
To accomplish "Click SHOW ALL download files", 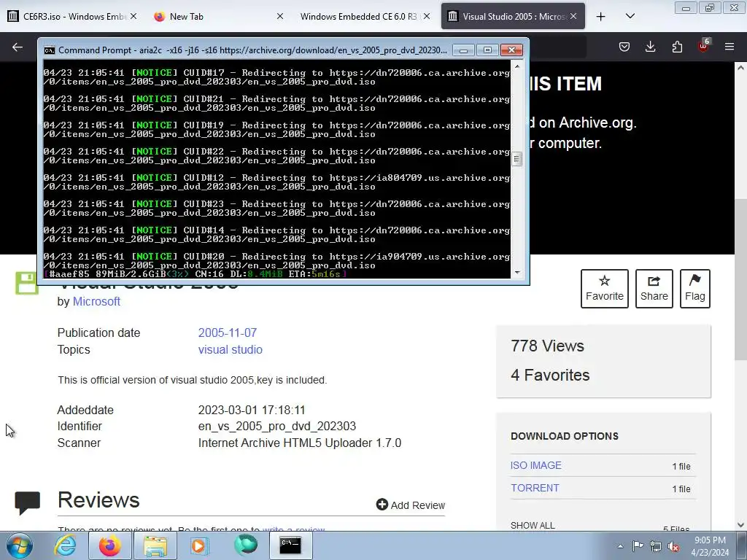I will [x=533, y=525].
